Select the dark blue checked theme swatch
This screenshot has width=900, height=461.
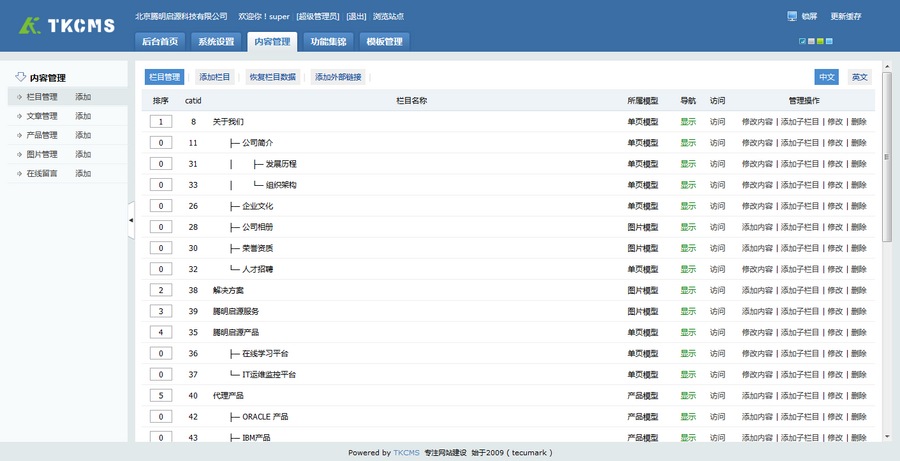802,41
